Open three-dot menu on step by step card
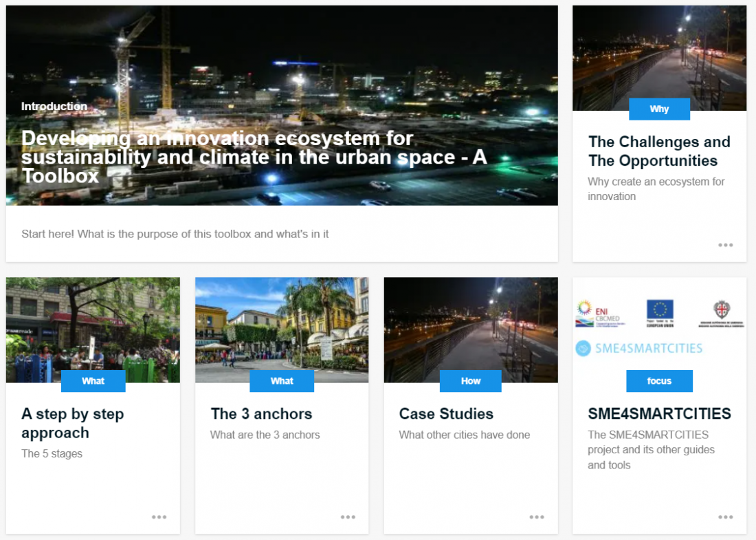 tap(159, 517)
